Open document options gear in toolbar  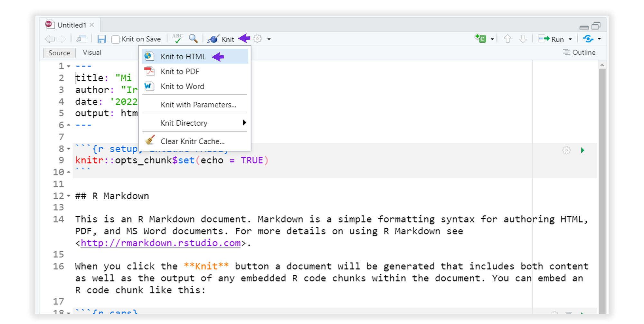tap(257, 39)
